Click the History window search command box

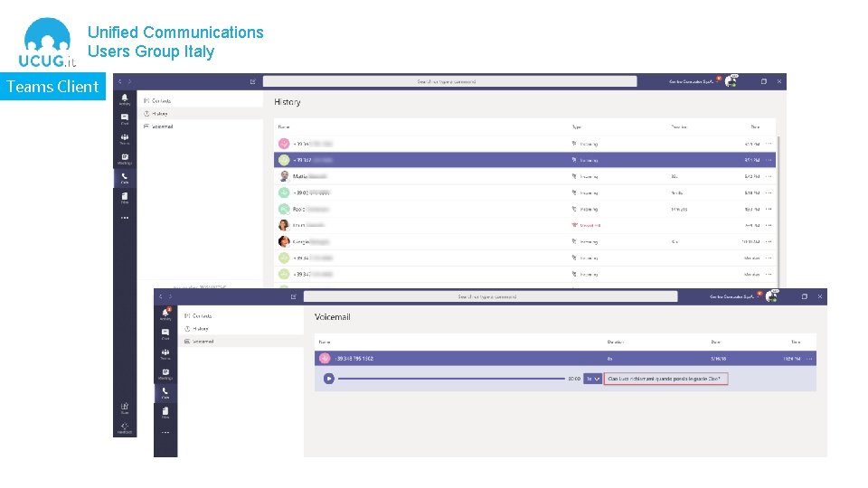[449, 81]
